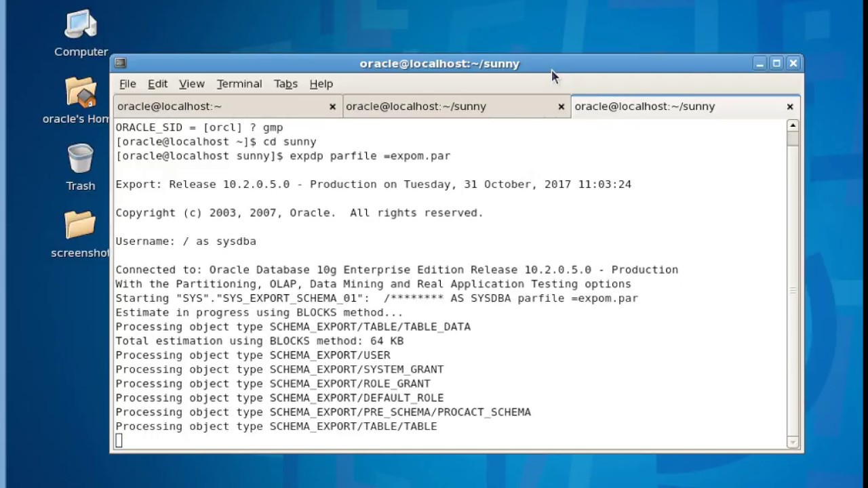Click 'ORACLE_SID = [orcl] ? gmp' line
The height and width of the screenshot is (488, 868).
(x=199, y=127)
